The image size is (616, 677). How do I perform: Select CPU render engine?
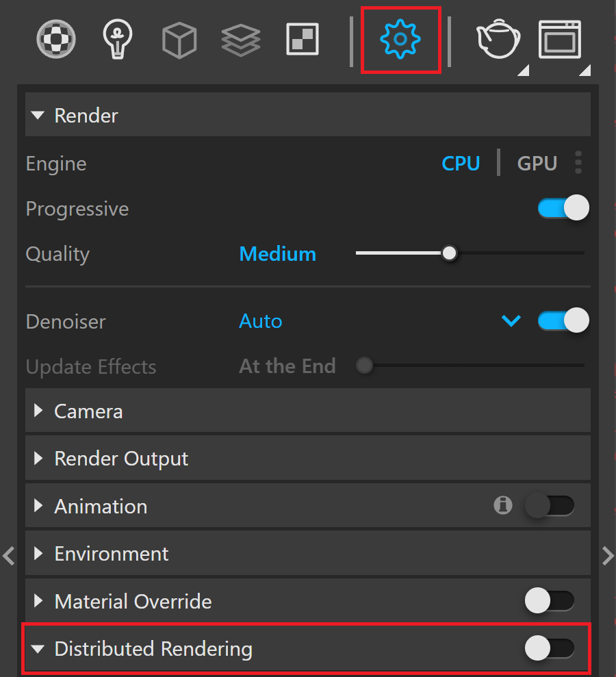pyautogui.click(x=461, y=163)
